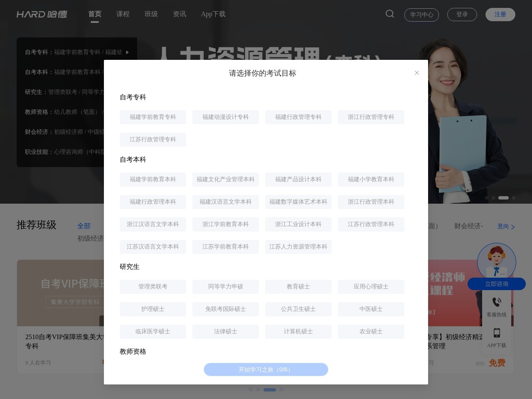Select 管理类联考 under 研究生
The height and width of the screenshot is (399, 532).
pyautogui.click(x=153, y=286)
